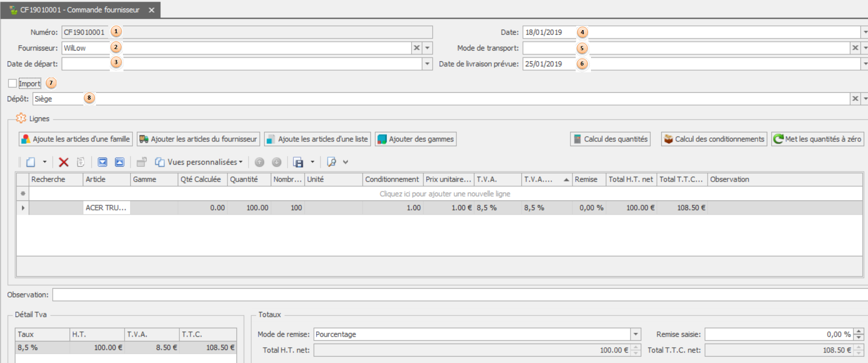Open the dropdown arrow next to the save icon
Viewport: 868px width, 363px height.
point(312,162)
